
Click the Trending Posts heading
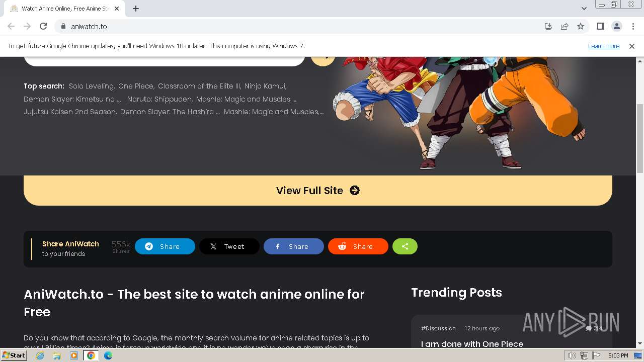(456, 293)
